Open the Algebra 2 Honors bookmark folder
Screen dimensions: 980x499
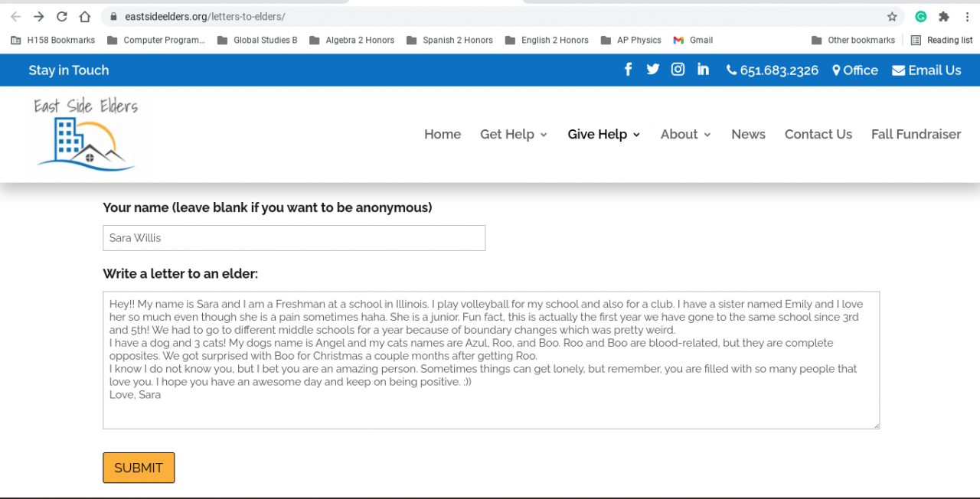(x=351, y=40)
